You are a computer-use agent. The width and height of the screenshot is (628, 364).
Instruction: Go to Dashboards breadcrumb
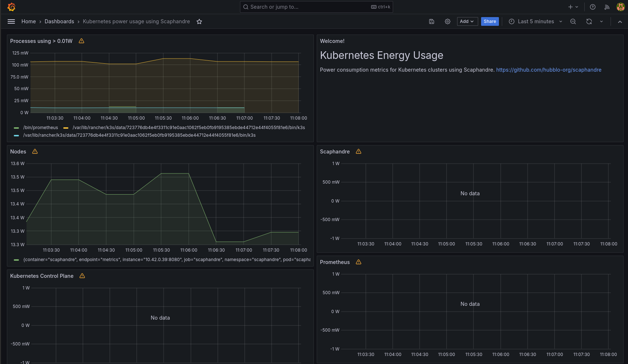point(59,21)
